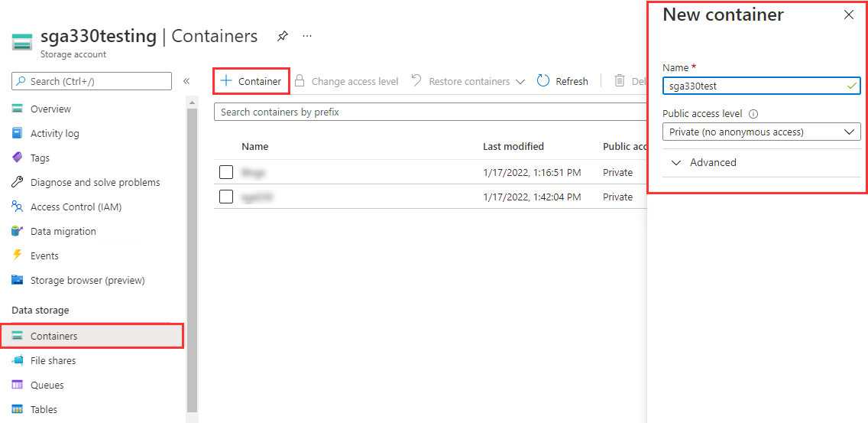Click the Access Control (IAM) people icon
The height and width of the screenshot is (423, 868).
(x=17, y=207)
